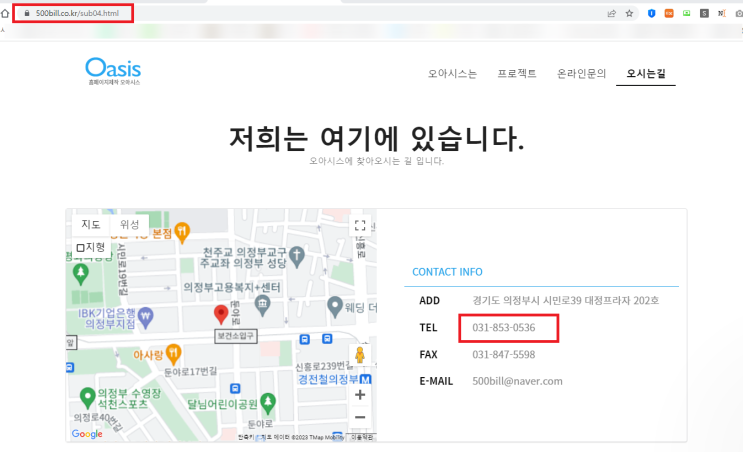This screenshot has height=452, width=743.
Task: Click the orange 본점 restaurant marker
Action: point(182,232)
